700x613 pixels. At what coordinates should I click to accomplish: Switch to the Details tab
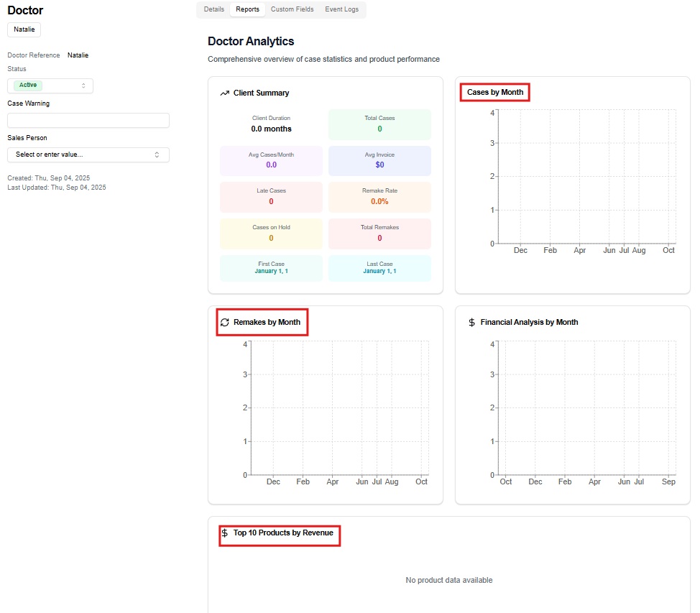[x=213, y=9]
